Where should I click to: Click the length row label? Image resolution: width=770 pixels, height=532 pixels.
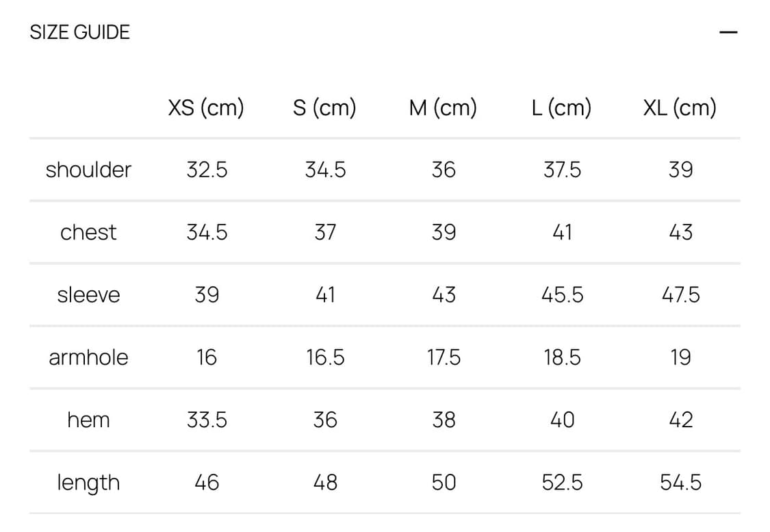click(x=88, y=483)
